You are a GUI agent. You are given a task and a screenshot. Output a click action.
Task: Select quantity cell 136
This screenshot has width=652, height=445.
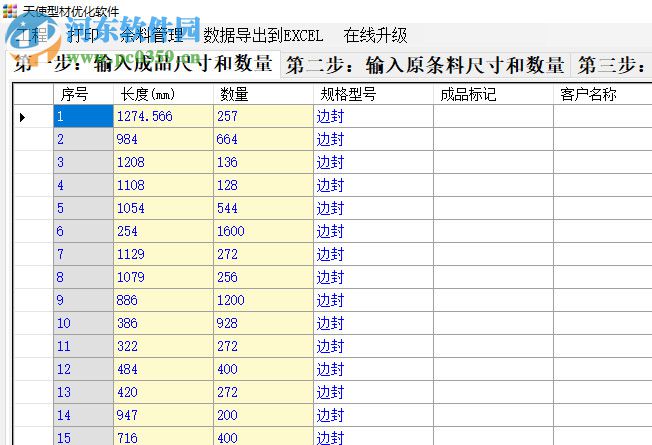tap(263, 162)
